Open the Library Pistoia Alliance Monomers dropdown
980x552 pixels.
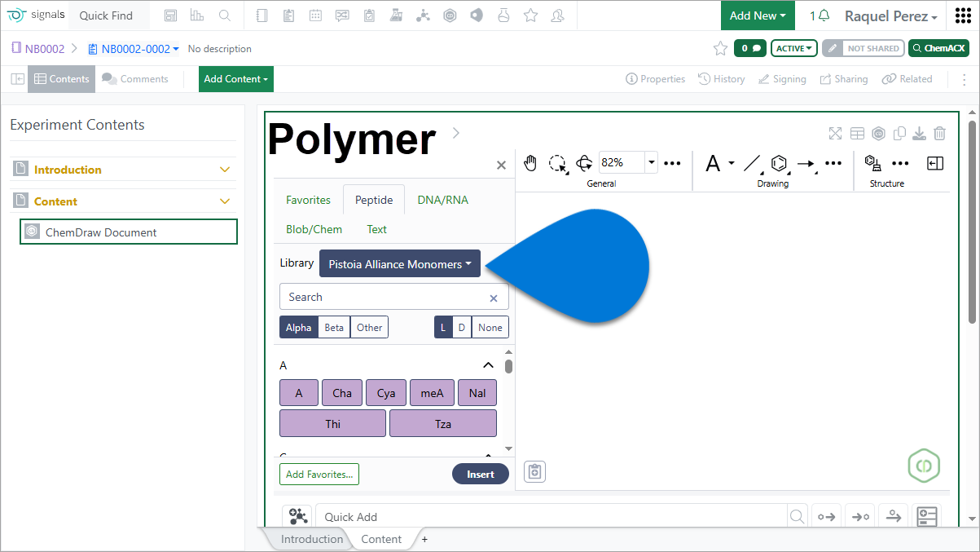[x=400, y=264]
